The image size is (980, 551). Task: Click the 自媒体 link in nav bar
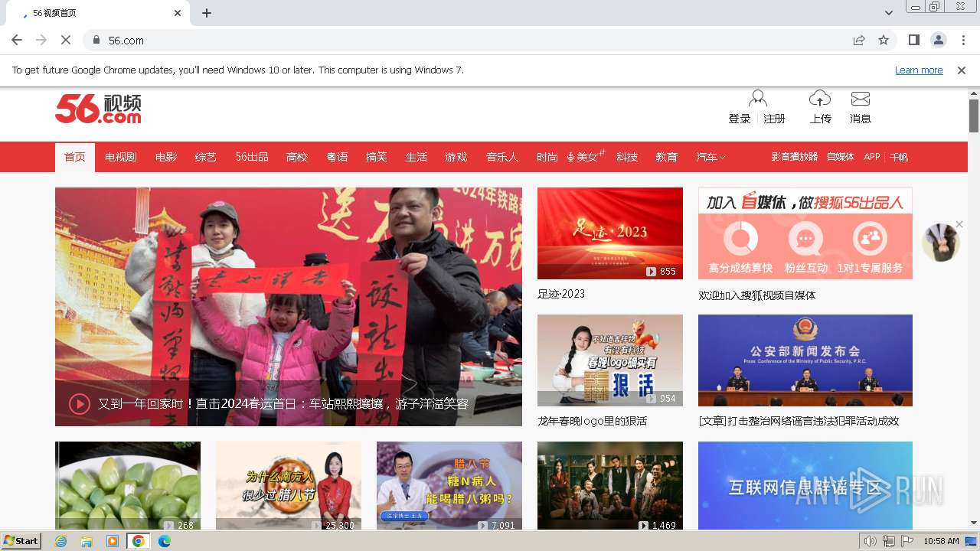[841, 157]
